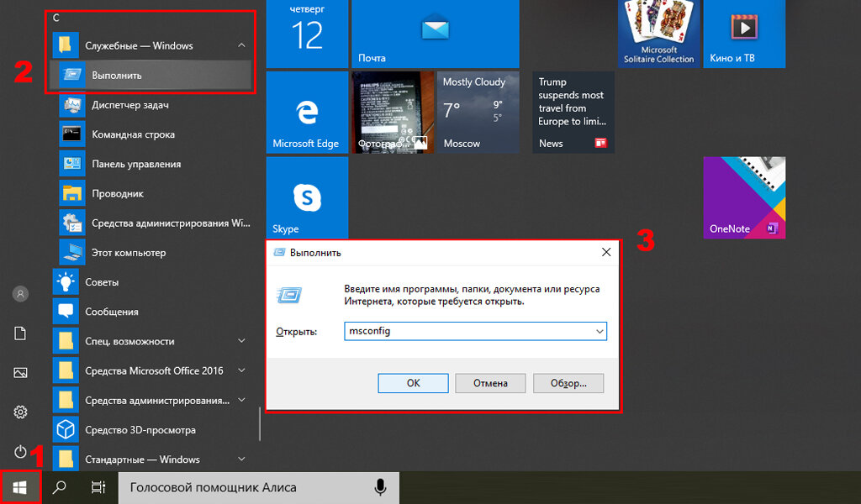Open Microsoft Solitaire Collection tile

[x=659, y=34]
